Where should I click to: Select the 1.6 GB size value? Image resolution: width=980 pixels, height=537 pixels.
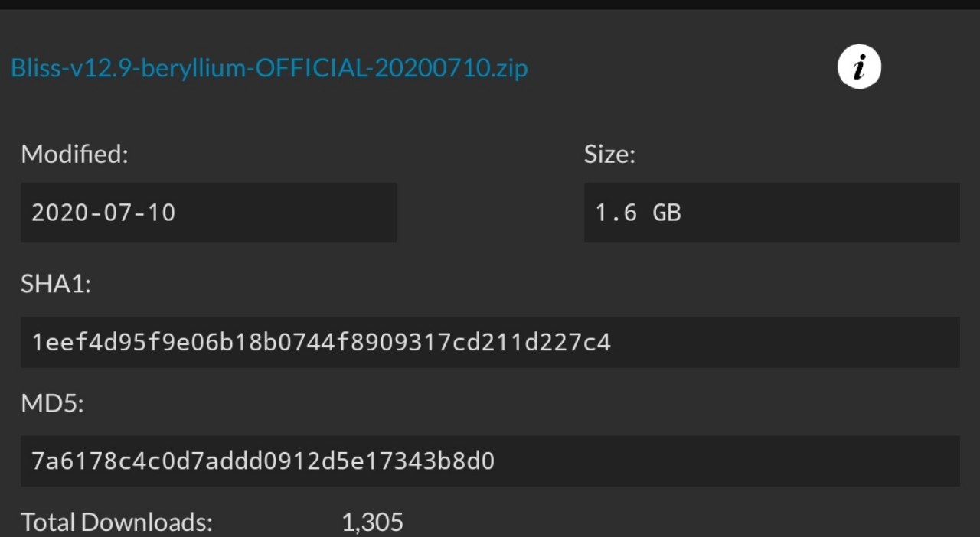tap(638, 213)
